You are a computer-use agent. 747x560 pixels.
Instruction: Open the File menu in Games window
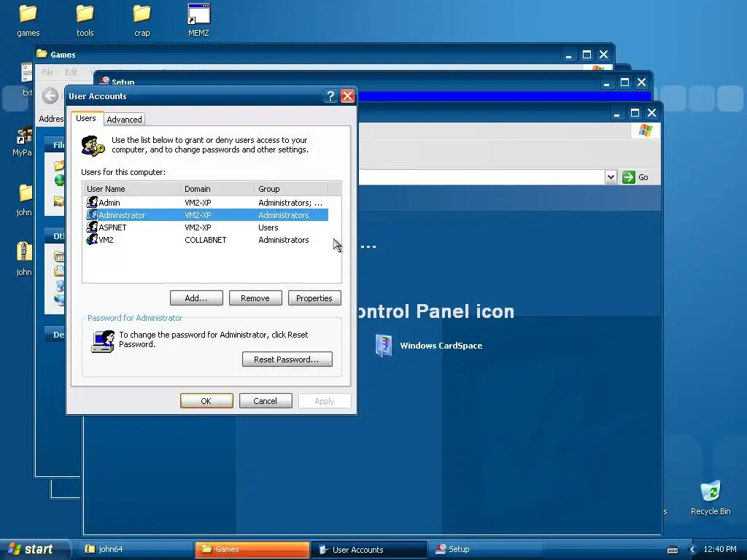[x=47, y=72]
